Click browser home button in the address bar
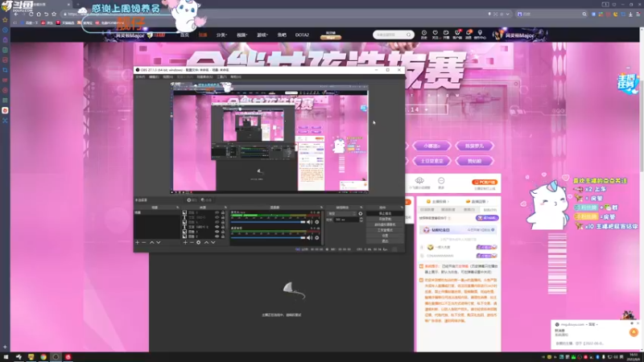 coord(39,14)
